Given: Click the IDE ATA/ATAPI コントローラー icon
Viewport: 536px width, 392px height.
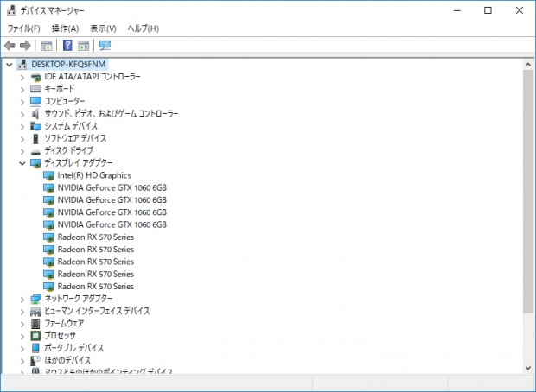Looking at the screenshot, I should 35,77.
